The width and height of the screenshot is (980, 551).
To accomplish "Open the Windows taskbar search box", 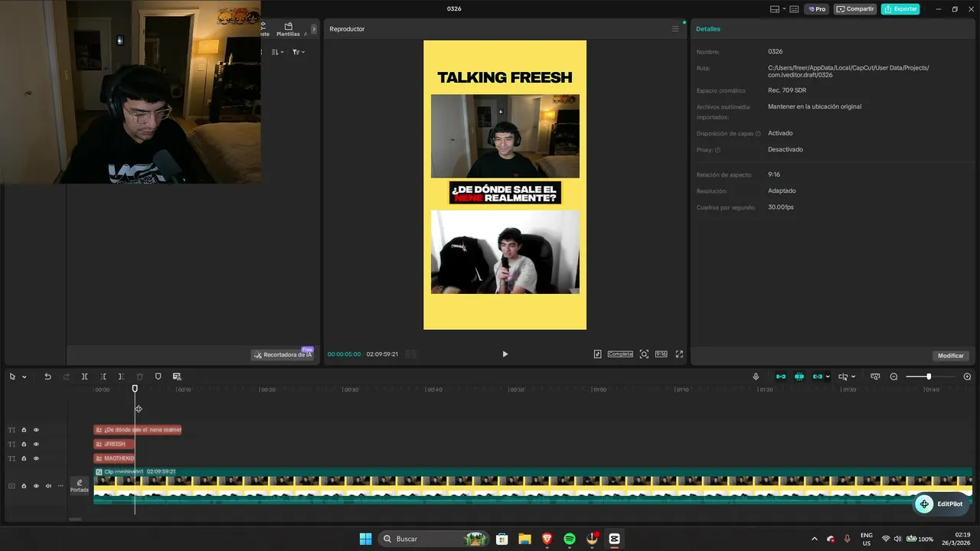I will [435, 539].
